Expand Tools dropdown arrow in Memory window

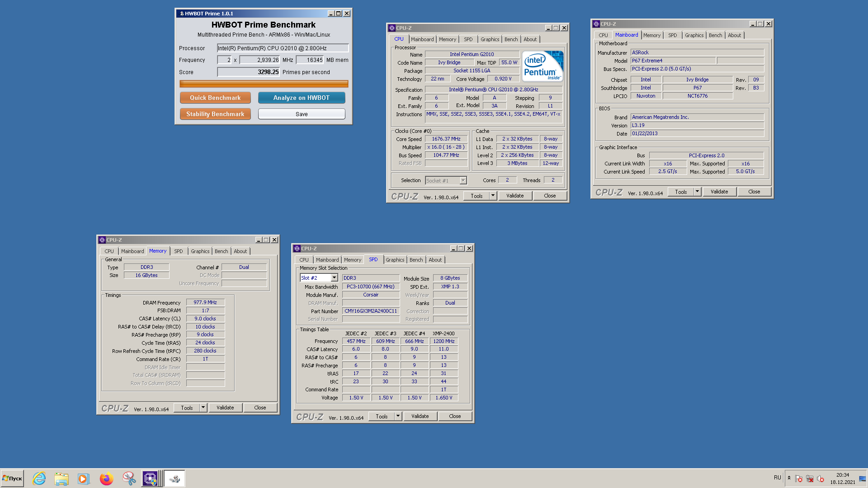pos(203,408)
